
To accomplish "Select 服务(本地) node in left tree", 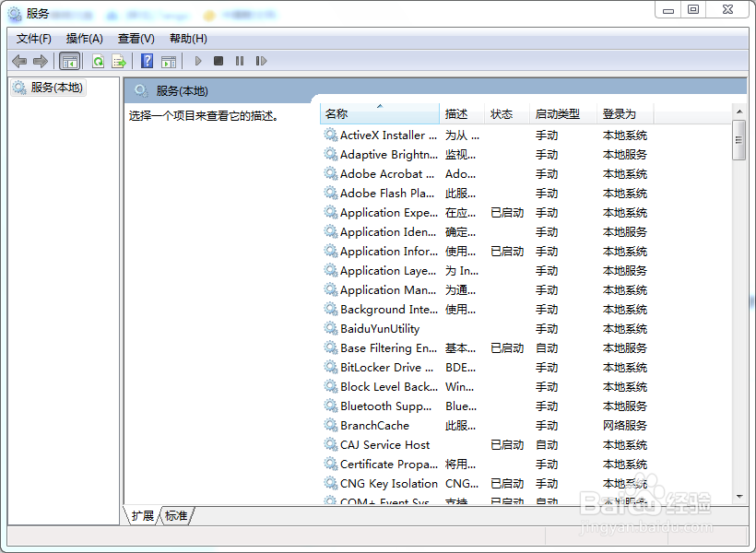I will pos(48,88).
